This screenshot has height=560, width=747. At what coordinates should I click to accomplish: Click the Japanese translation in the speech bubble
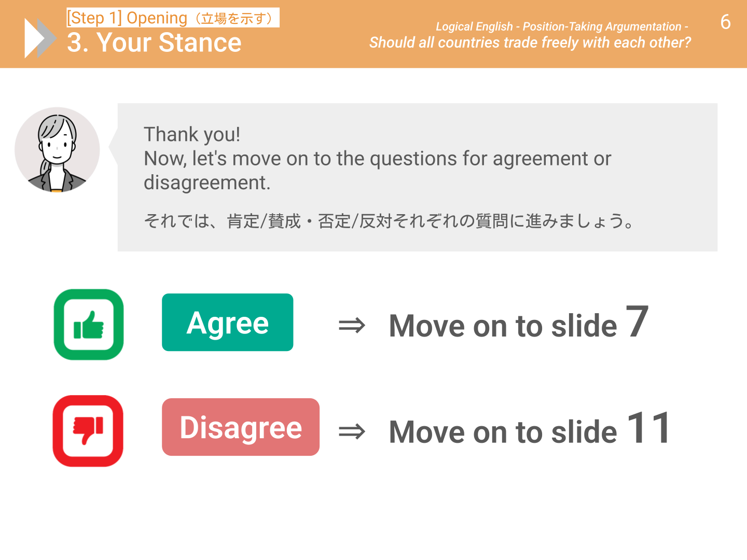[389, 221]
